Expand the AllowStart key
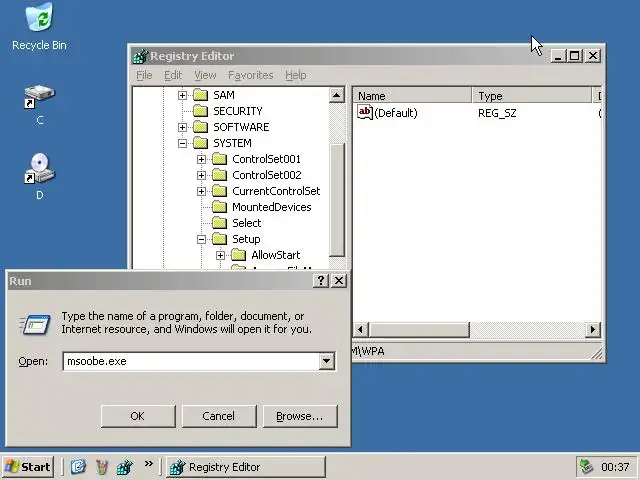 point(220,255)
